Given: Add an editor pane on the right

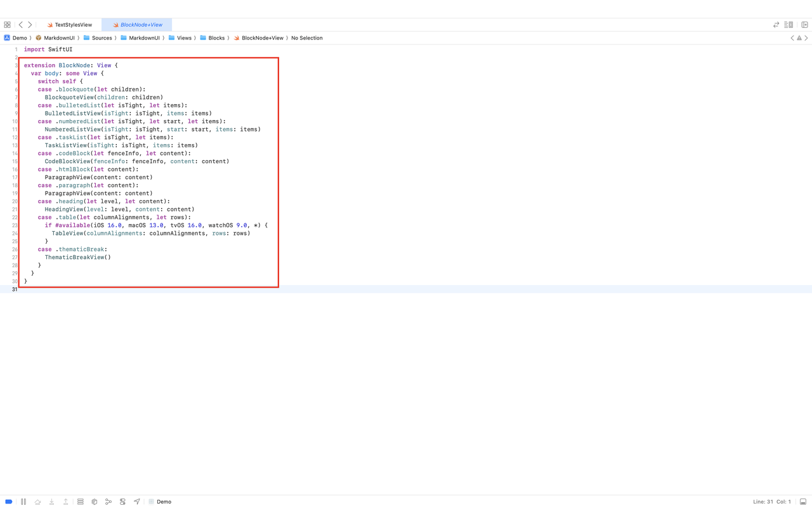Looking at the screenshot, I should [x=804, y=25].
